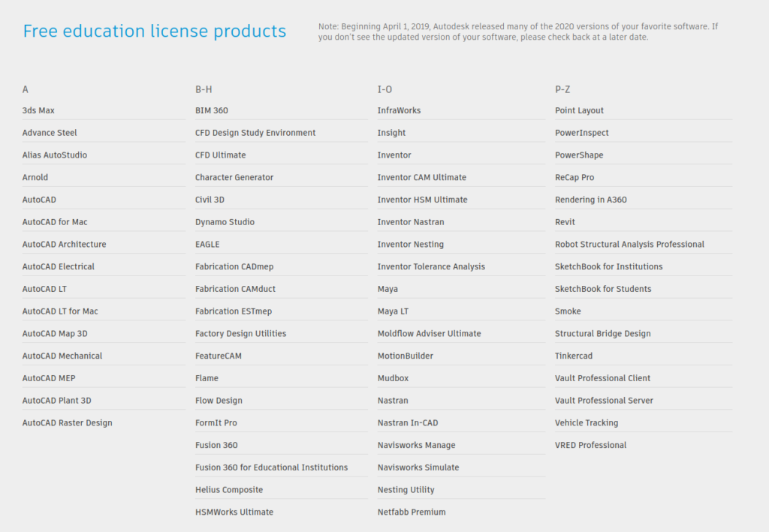Image resolution: width=769 pixels, height=532 pixels.
Task: Open Robot Structural Analysis Professional
Action: pyautogui.click(x=630, y=244)
